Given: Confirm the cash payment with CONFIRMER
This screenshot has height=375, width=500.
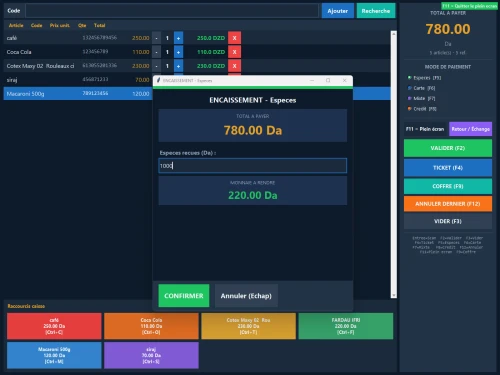Looking at the screenshot, I should (x=184, y=296).
